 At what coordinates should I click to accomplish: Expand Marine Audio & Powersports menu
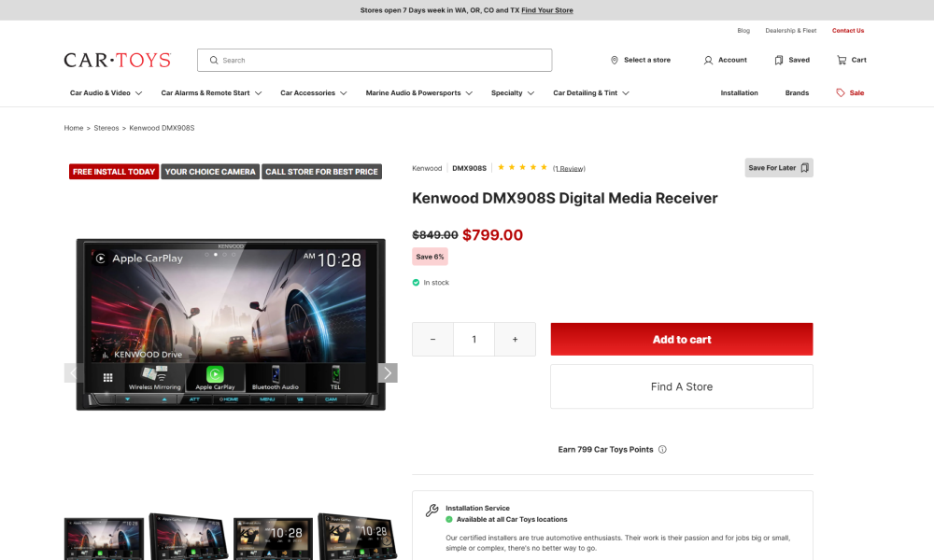coord(418,93)
